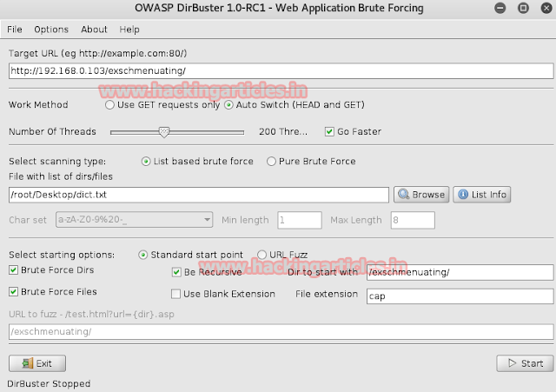Open the About menu
Image resolution: width=556 pixels, height=392 pixels.
94,30
